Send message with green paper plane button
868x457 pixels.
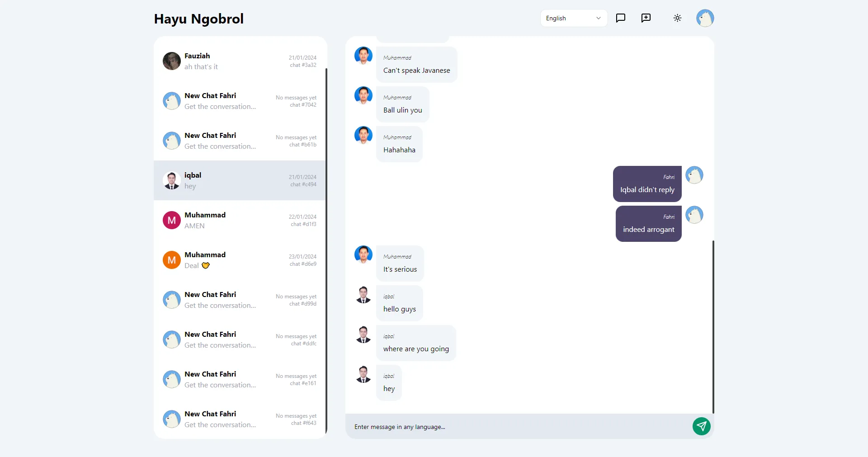(701, 426)
